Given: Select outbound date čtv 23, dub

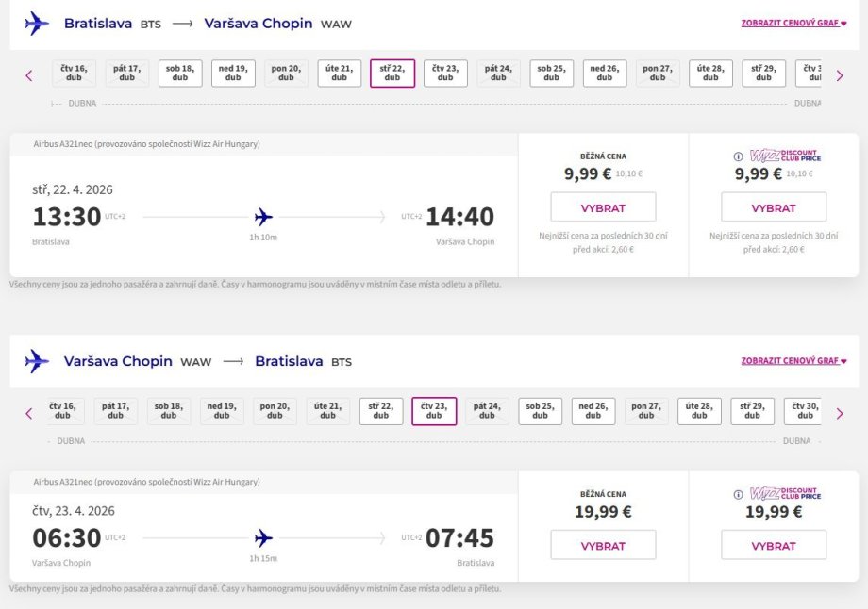Looking at the screenshot, I should coord(445,74).
